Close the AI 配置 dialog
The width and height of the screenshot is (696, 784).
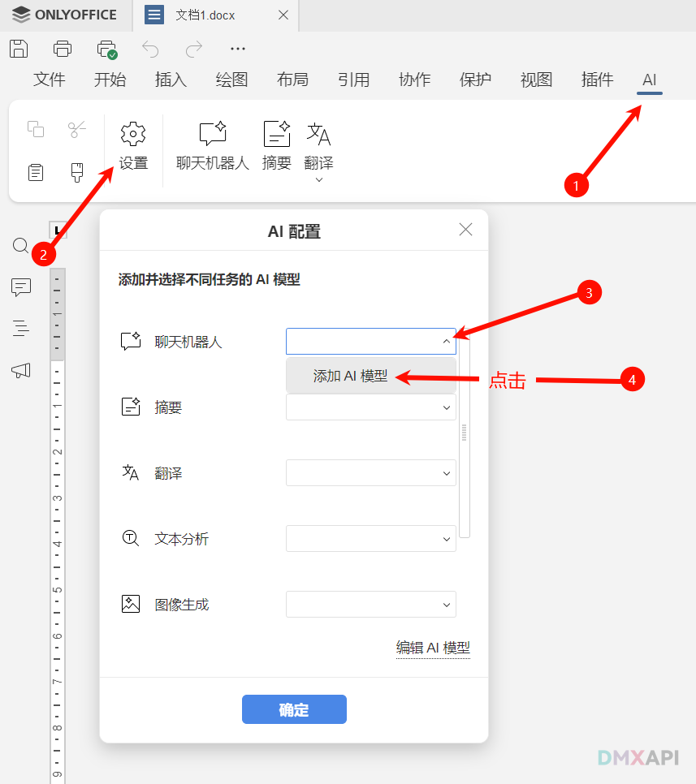click(465, 230)
